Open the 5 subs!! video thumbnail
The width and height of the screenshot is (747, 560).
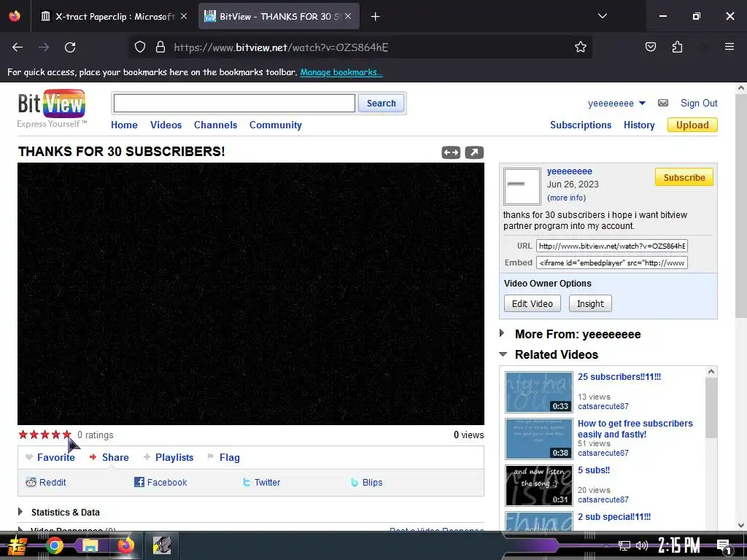[x=539, y=485]
